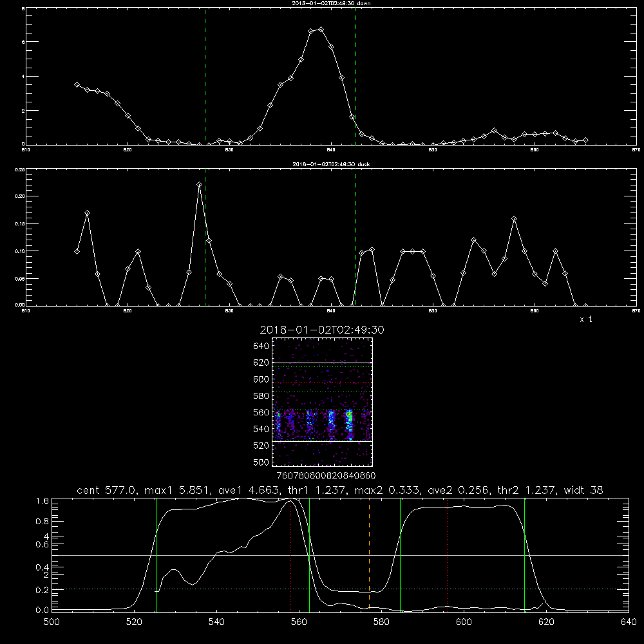Click the dusk plot title text
The image size is (644, 644).
(x=331, y=164)
